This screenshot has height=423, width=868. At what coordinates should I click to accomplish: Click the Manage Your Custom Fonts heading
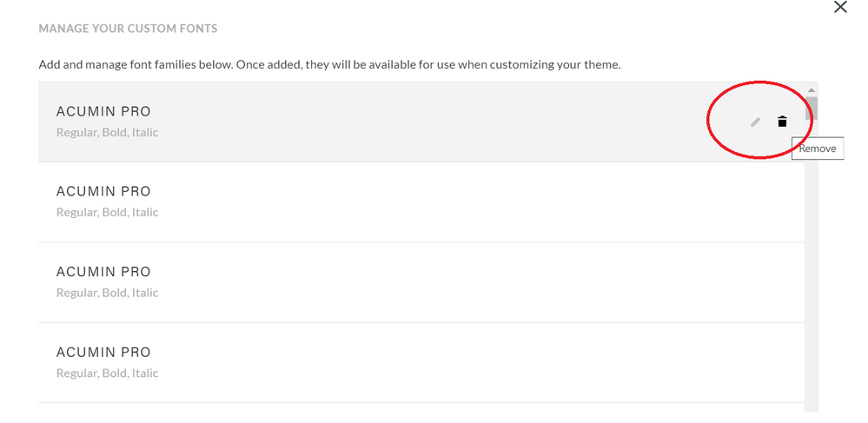[128, 29]
